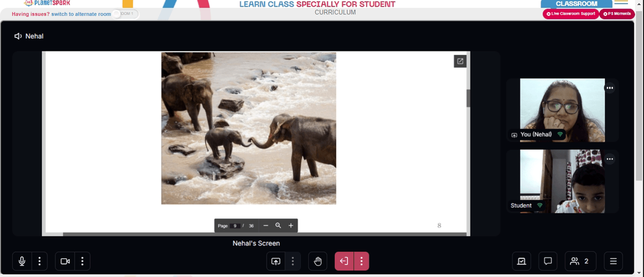
Task: Click the Student name label
Action: coord(521,205)
